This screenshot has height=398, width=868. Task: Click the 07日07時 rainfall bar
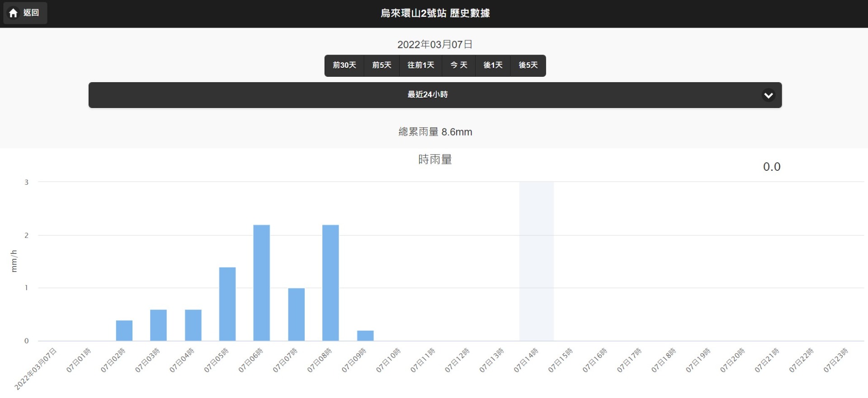[296, 314]
